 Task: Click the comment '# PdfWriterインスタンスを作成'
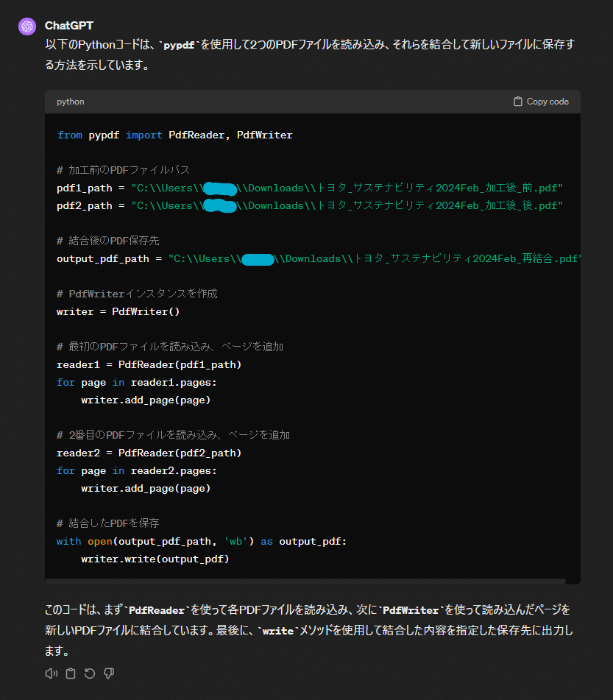tap(137, 294)
